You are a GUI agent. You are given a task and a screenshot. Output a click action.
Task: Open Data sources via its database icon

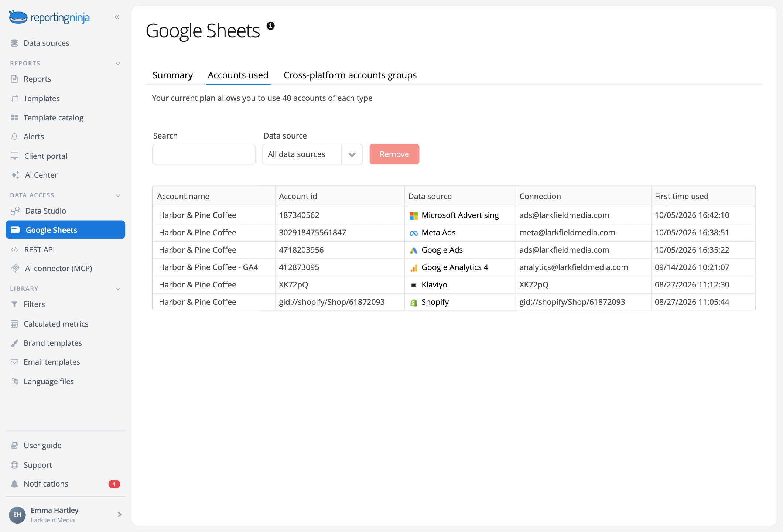14,43
